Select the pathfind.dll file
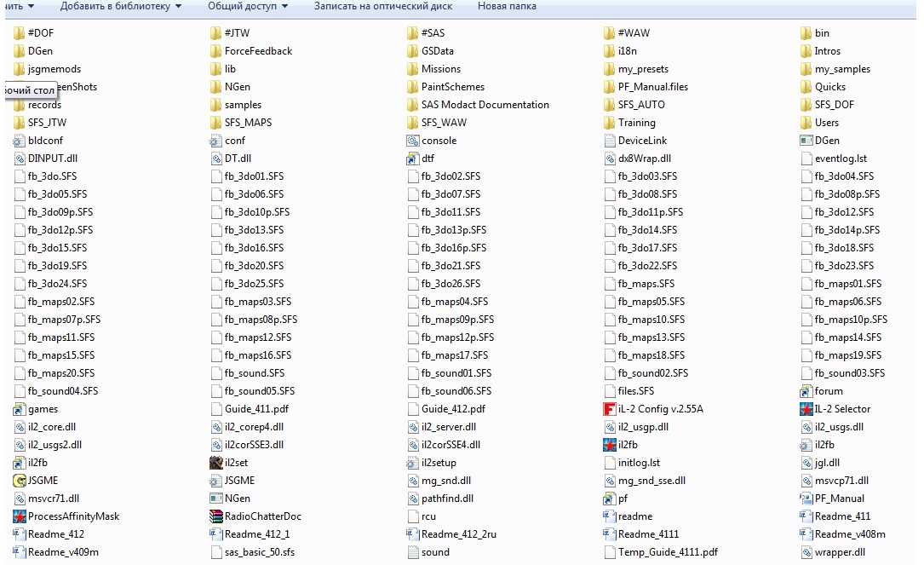 point(440,499)
